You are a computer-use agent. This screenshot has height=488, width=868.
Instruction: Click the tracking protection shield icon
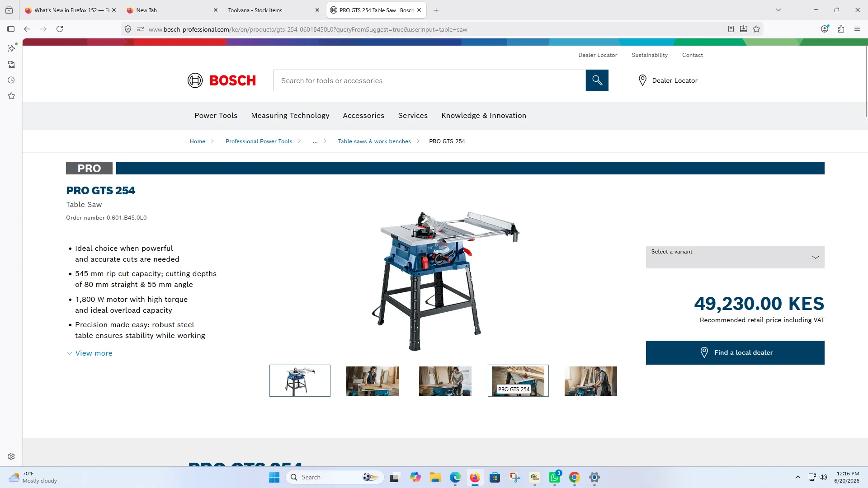(128, 29)
